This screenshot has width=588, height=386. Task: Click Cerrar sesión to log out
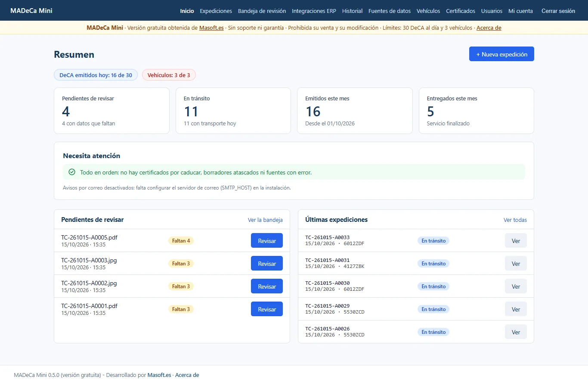pyautogui.click(x=558, y=11)
